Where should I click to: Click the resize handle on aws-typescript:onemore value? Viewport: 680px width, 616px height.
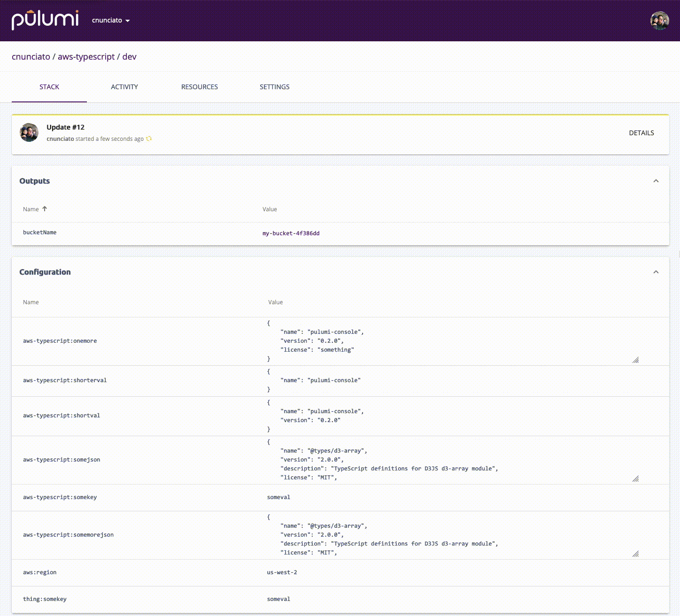pyautogui.click(x=636, y=360)
